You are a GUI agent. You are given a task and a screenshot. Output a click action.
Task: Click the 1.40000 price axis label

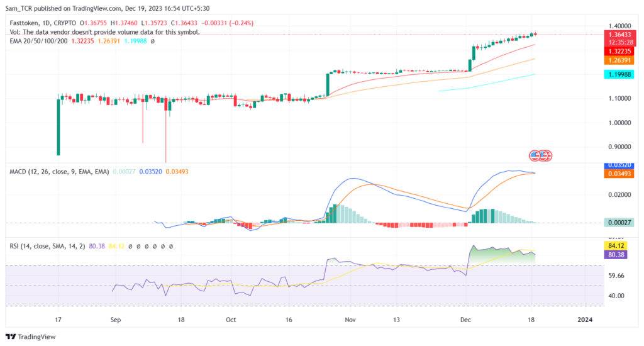(619, 26)
